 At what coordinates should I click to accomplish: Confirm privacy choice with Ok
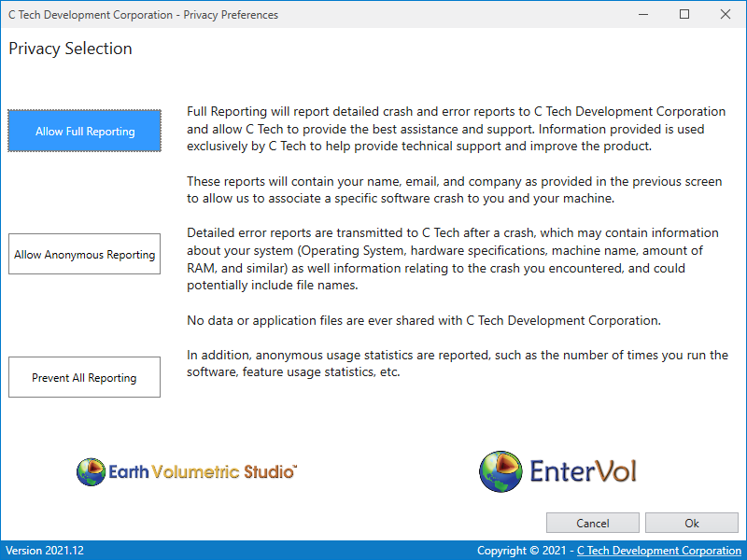coord(691,523)
